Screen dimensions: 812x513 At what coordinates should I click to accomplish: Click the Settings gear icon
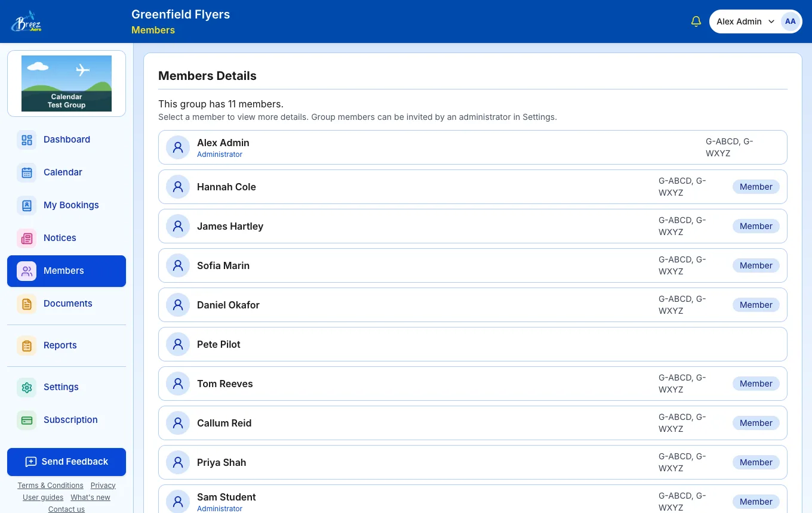[x=27, y=387]
